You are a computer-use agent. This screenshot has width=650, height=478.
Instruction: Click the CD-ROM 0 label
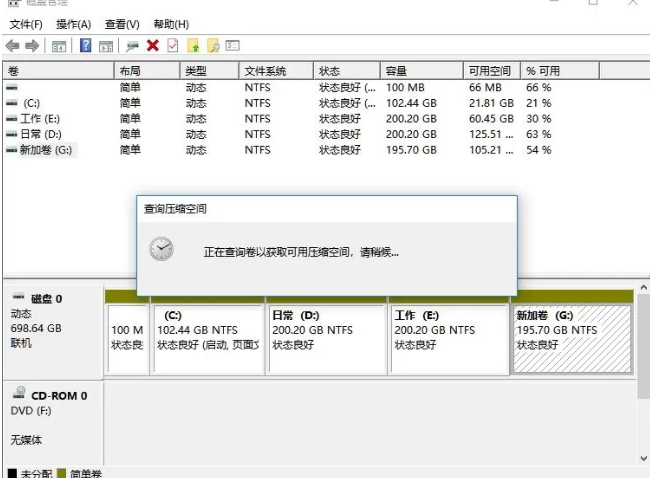[59, 396]
